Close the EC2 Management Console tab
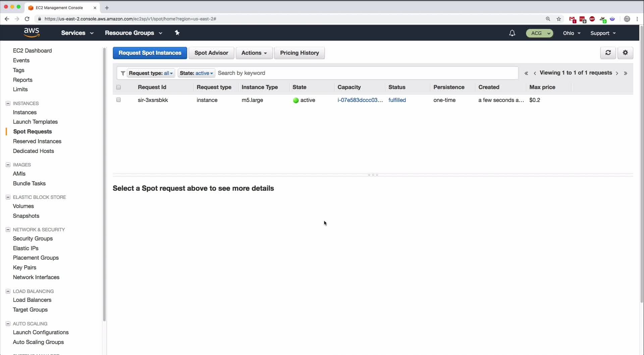Viewport: 644px width, 355px height. click(x=95, y=8)
